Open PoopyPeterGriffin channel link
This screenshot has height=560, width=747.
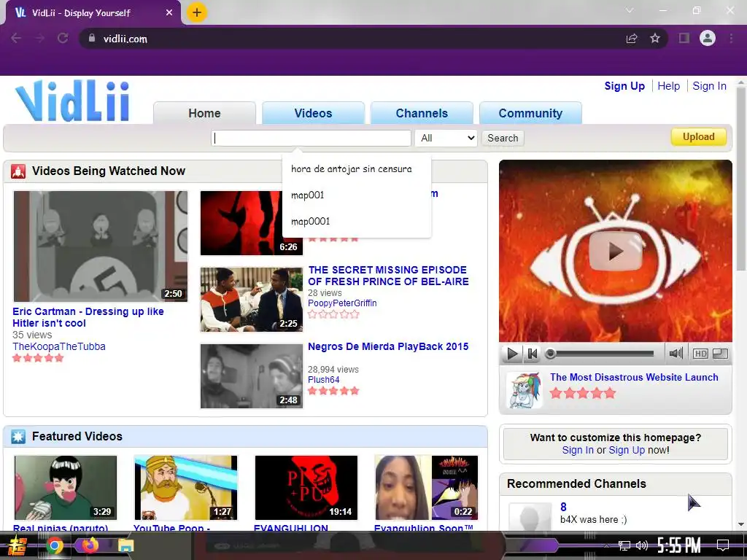pyautogui.click(x=342, y=303)
